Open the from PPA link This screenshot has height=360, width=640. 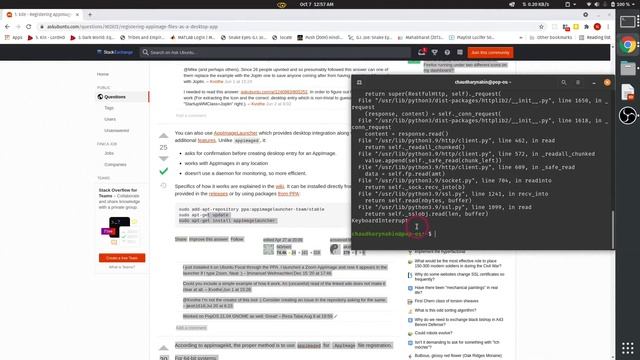tap(289, 194)
